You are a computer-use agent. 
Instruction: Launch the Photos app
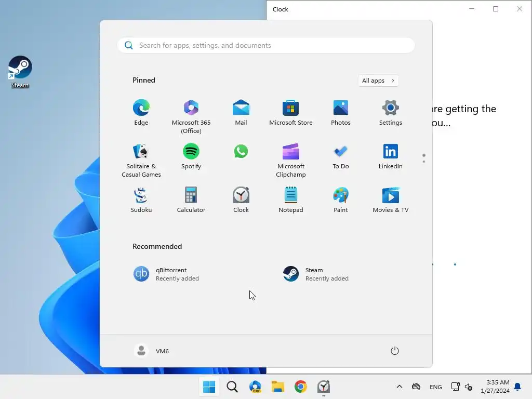pyautogui.click(x=341, y=113)
